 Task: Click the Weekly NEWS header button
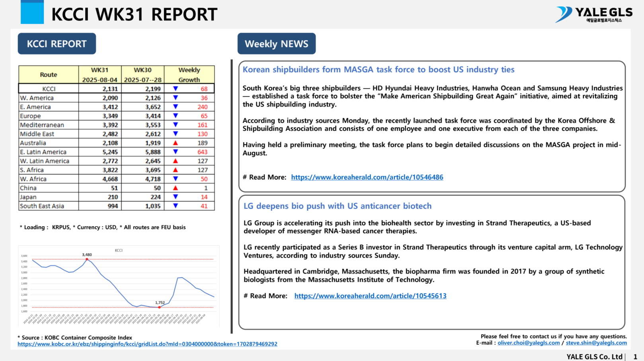coord(277,44)
